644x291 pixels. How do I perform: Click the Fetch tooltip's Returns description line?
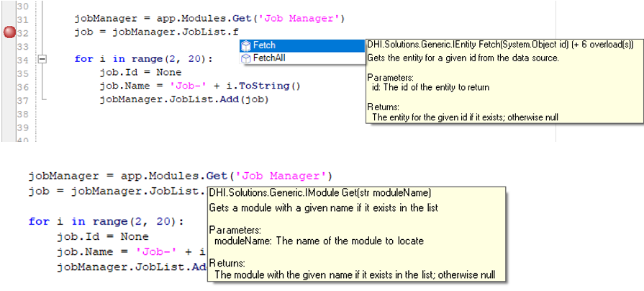pyautogui.click(x=465, y=117)
